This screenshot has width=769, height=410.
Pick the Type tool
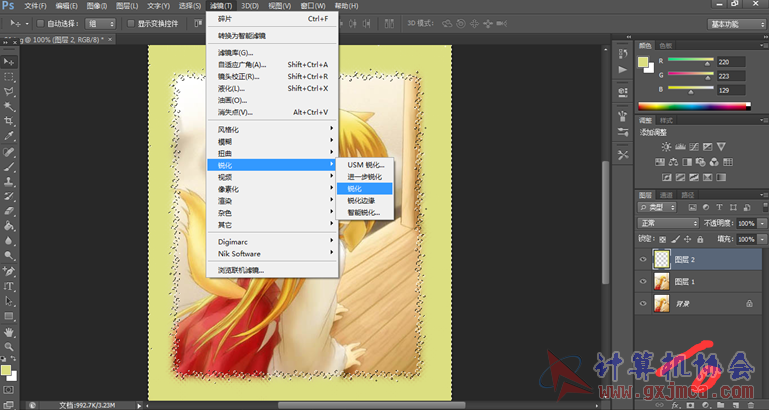[x=9, y=286]
